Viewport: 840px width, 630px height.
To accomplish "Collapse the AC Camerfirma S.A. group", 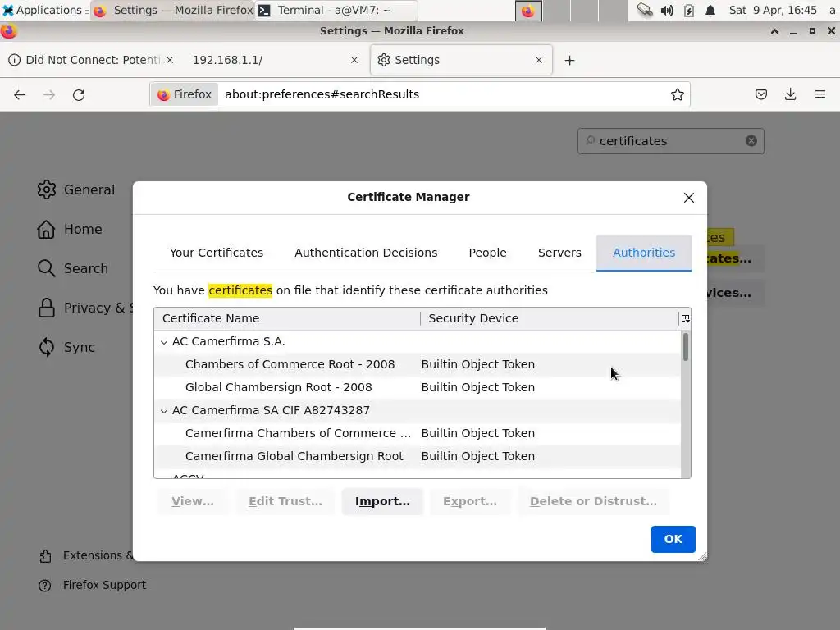I will 164,342.
